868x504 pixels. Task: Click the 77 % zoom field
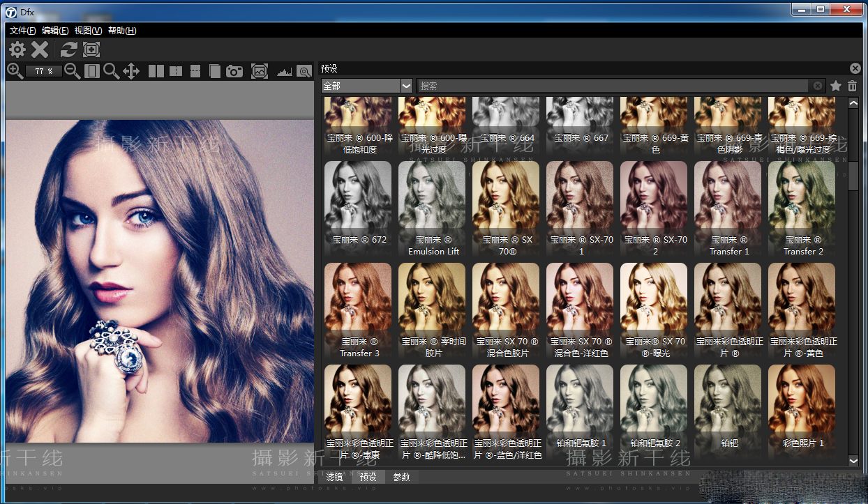[44, 71]
